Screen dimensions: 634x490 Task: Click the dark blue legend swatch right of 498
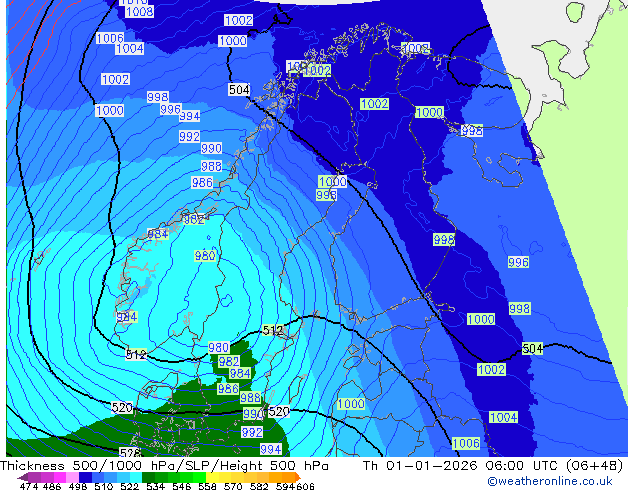click(85, 477)
